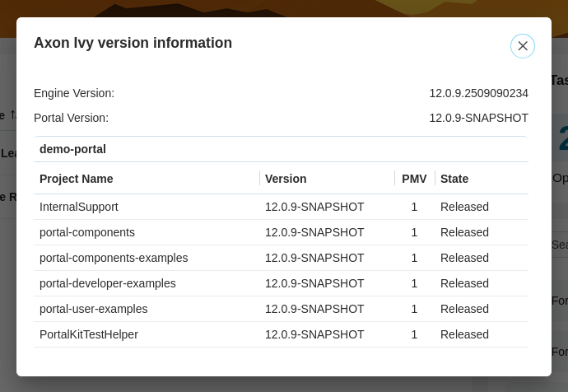Select the portal-developer-examples row
The width and height of the screenshot is (568, 392).
tap(281, 283)
